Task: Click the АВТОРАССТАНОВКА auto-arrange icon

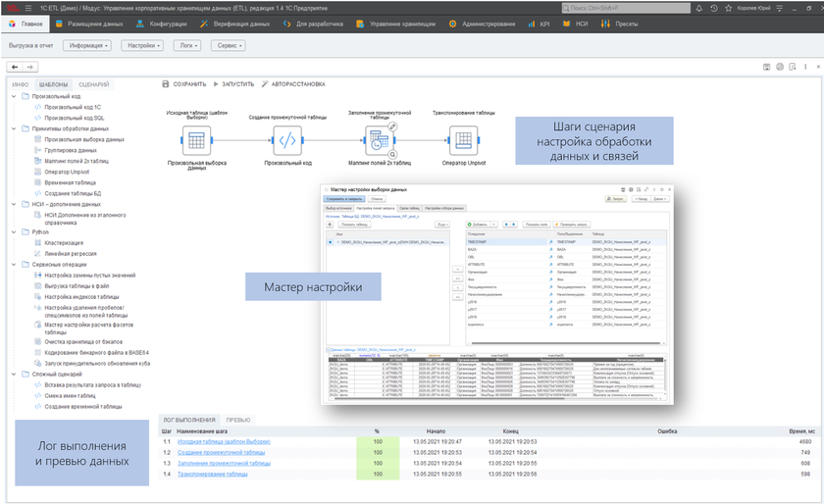Action: coord(265,84)
